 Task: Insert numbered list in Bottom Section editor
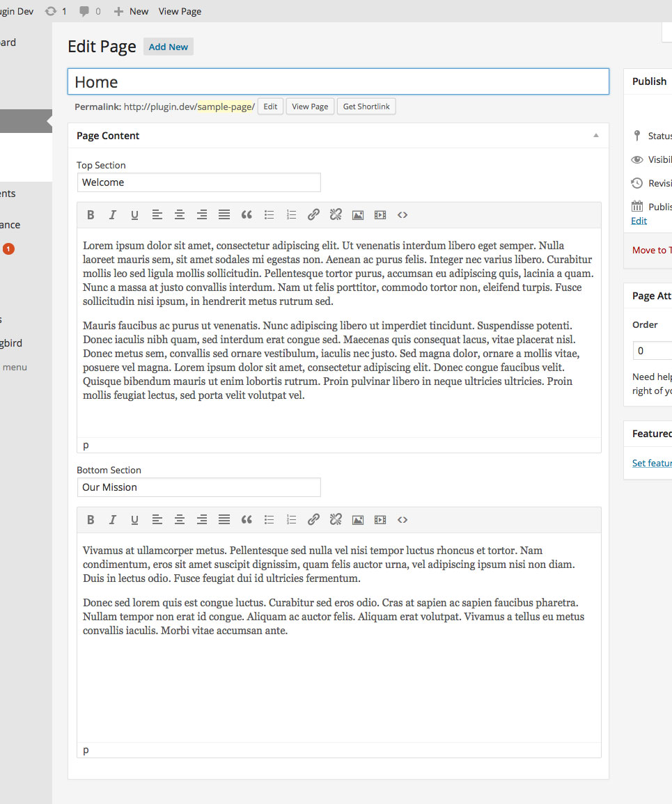[x=291, y=520]
